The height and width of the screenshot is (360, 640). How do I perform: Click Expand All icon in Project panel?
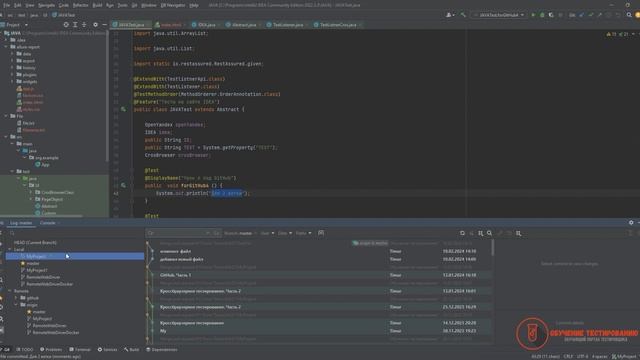(x=75, y=24)
